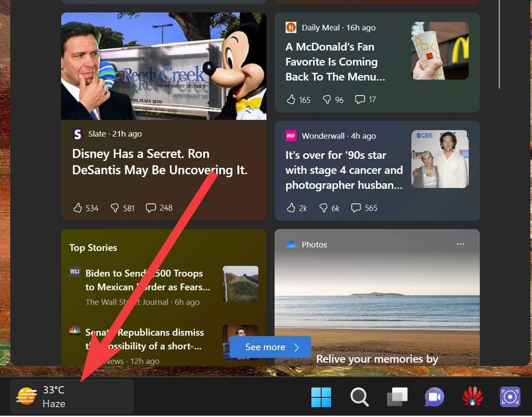Click the Top Stories heading
The image size is (532, 417).
pos(93,247)
